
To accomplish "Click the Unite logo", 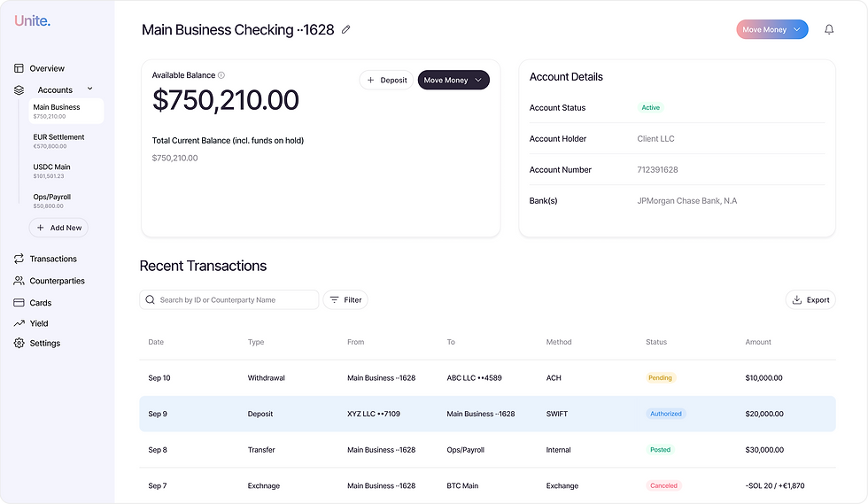I will click(x=32, y=21).
